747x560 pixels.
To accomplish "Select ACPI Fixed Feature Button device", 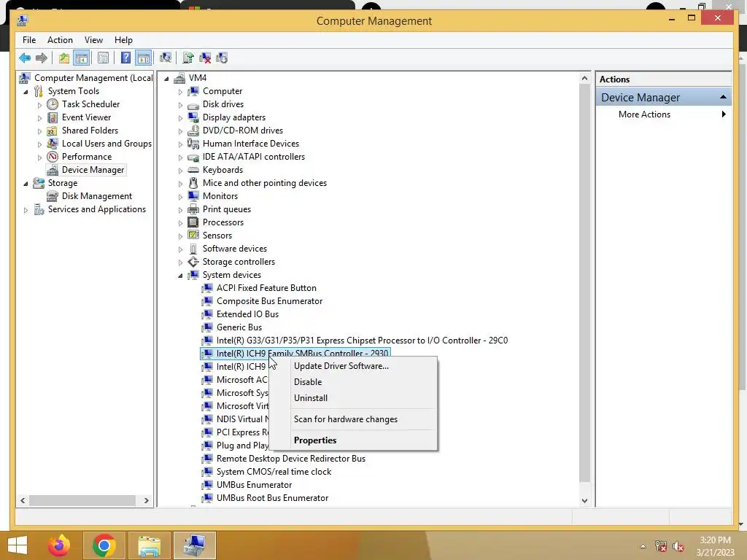I will [266, 288].
